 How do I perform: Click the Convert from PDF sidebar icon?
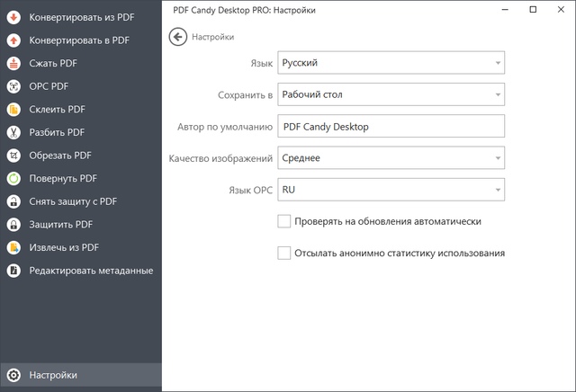[x=13, y=17]
